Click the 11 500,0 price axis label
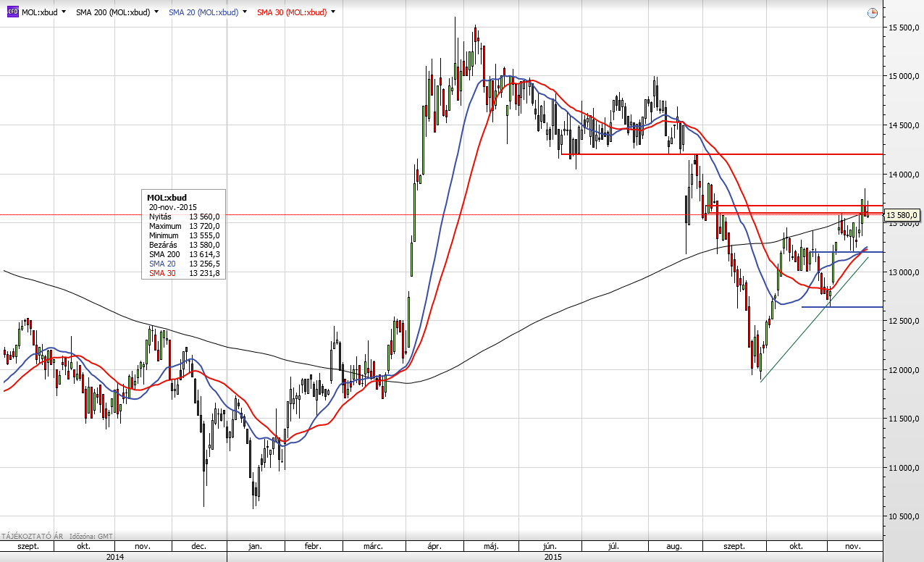The image size is (924, 562). [x=904, y=419]
